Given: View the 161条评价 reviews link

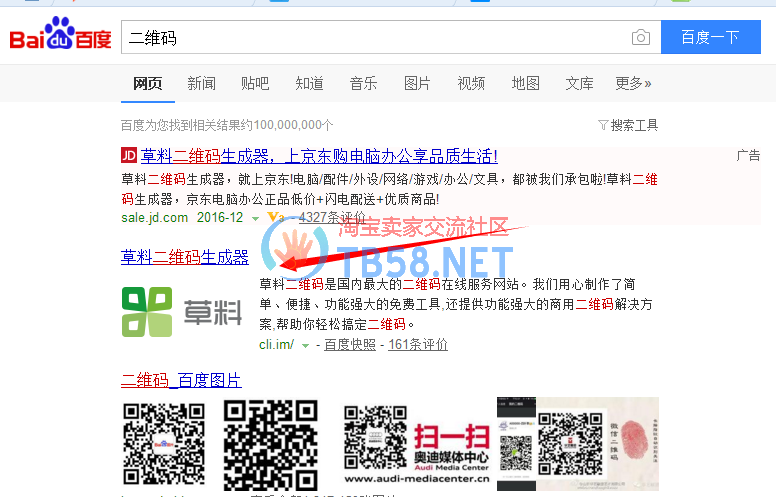Looking at the screenshot, I should tap(418, 345).
